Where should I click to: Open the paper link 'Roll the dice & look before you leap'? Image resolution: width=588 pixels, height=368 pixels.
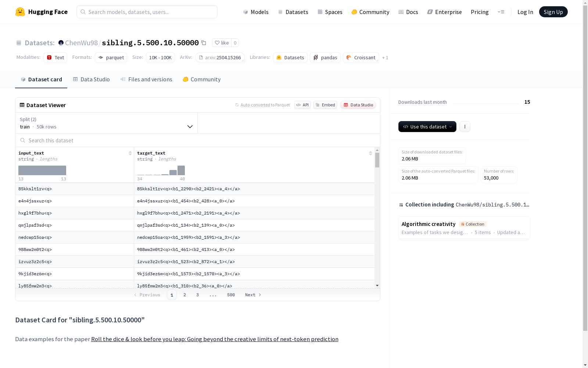[215, 339]
